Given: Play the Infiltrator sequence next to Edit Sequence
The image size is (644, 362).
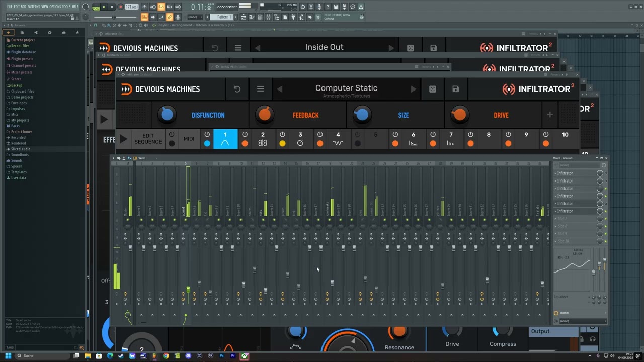Looking at the screenshot, I should 123,139.
